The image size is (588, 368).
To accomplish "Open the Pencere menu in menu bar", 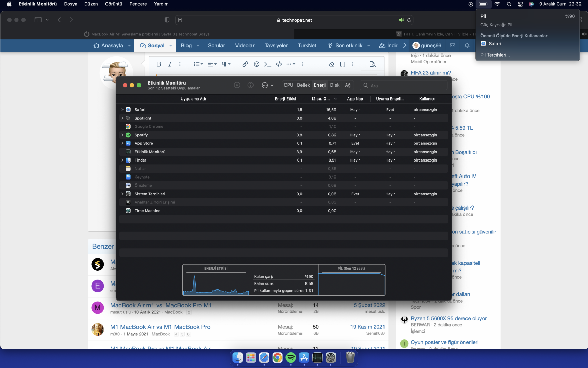I will [x=138, y=4].
